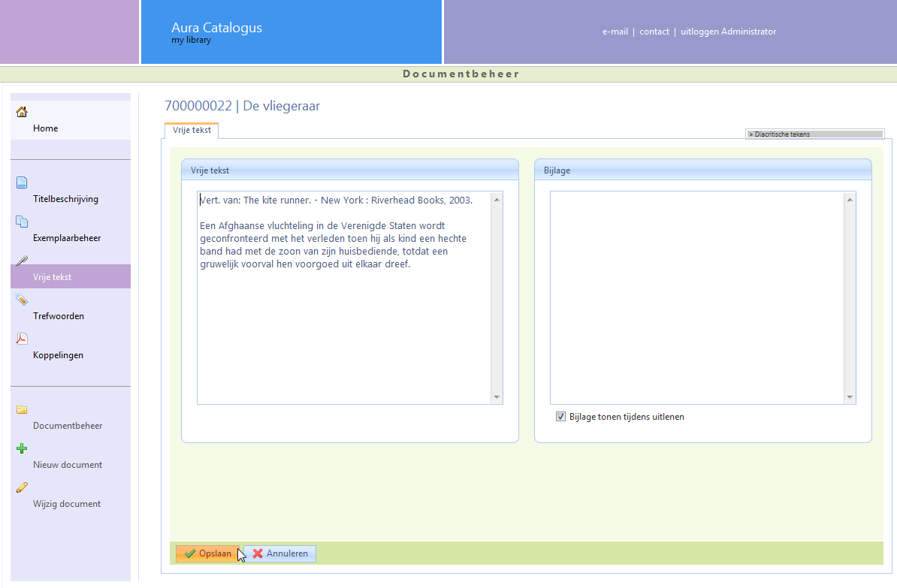This screenshot has height=588, width=897.
Task: Click the Exemplaarbeheer copies icon
Action: point(22,222)
